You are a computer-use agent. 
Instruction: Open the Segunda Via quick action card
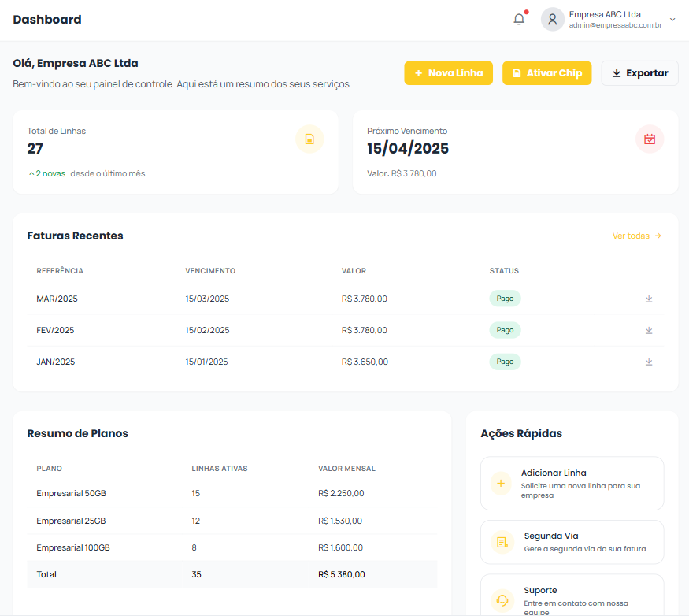tap(572, 542)
